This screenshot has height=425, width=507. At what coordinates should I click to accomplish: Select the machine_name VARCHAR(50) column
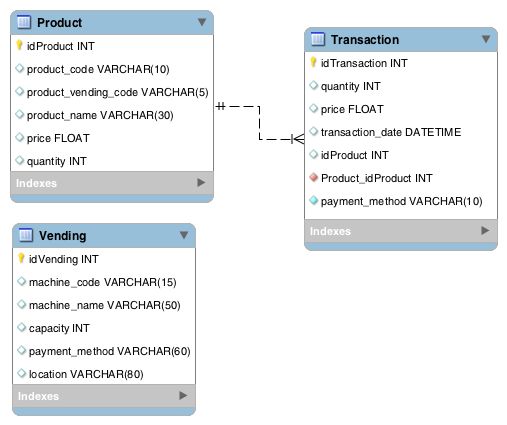pyautogui.click(x=104, y=305)
